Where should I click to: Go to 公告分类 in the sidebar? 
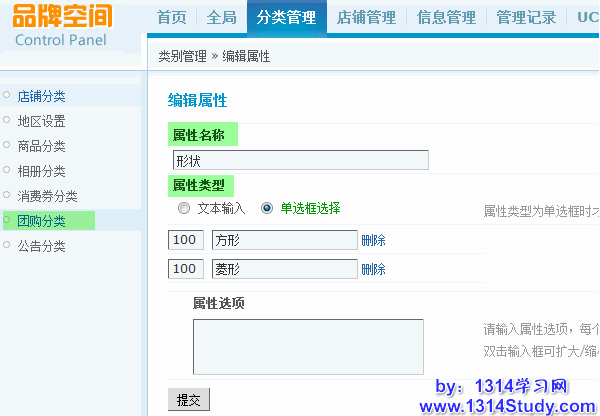(x=41, y=246)
